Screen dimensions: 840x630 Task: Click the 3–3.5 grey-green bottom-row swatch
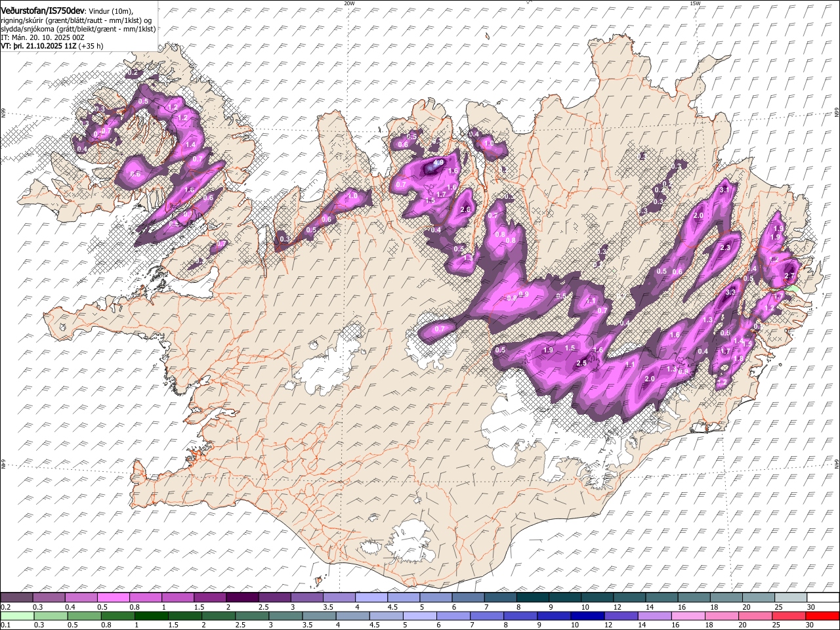[x=285, y=616]
